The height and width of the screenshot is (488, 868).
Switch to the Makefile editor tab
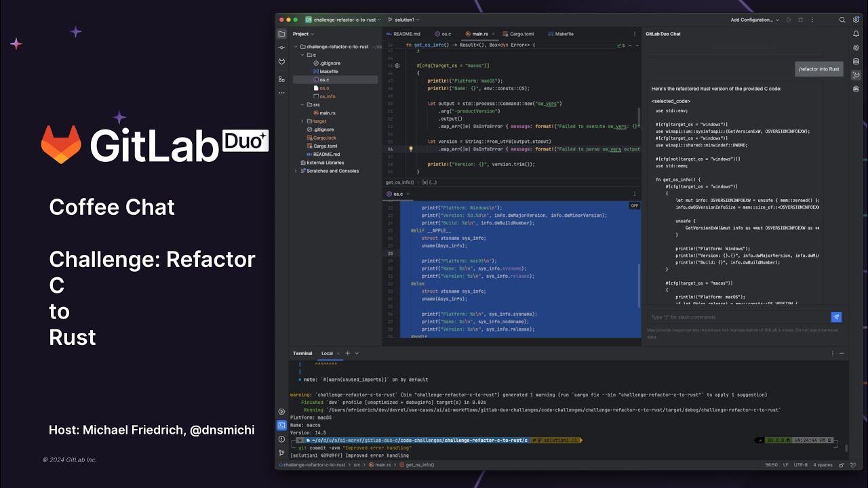tap(560, 34)
